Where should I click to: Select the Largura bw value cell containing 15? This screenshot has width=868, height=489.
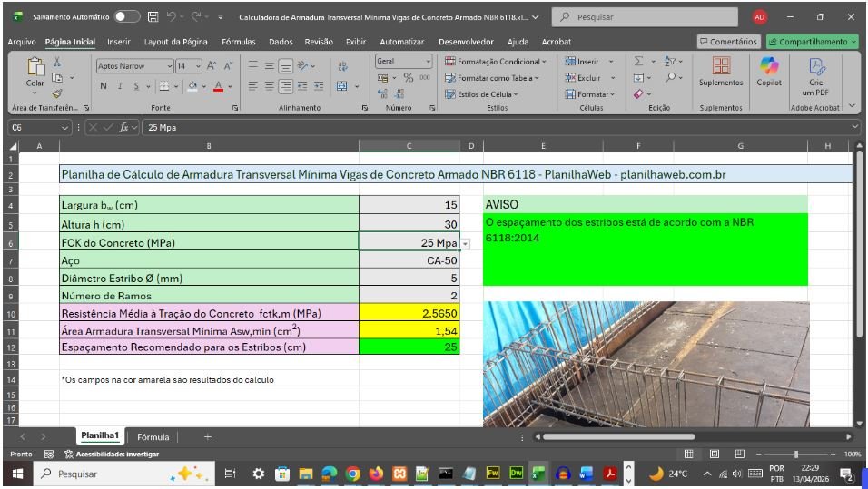409,205
